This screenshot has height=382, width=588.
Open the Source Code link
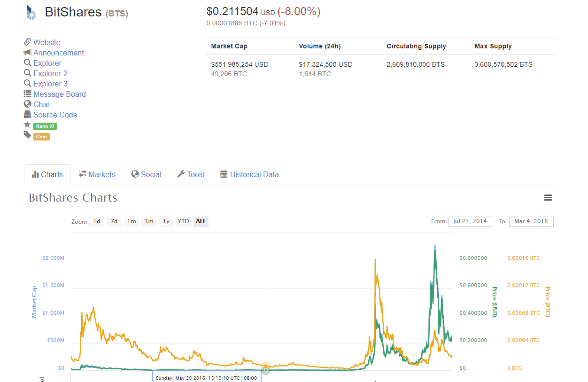tap(55, 115)
